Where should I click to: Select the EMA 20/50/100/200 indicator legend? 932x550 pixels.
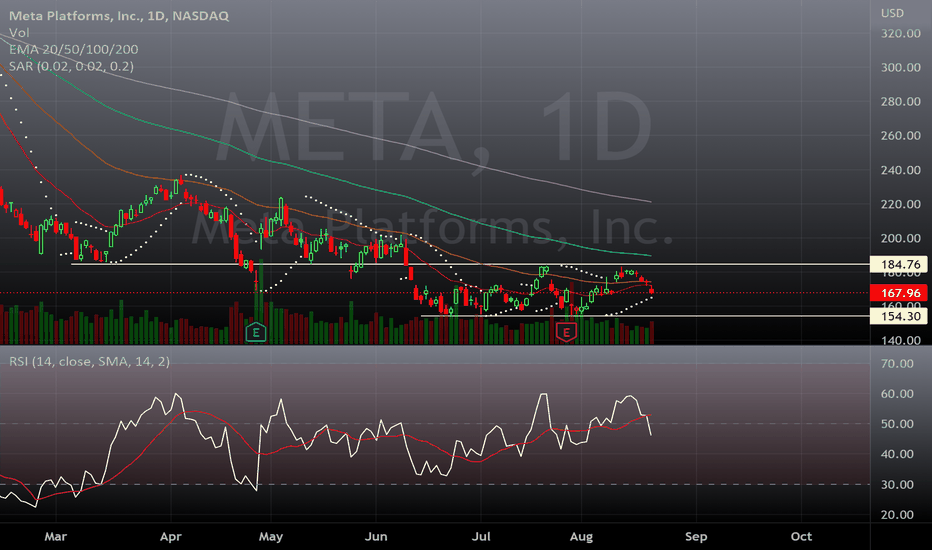click(x=74, y=49)
